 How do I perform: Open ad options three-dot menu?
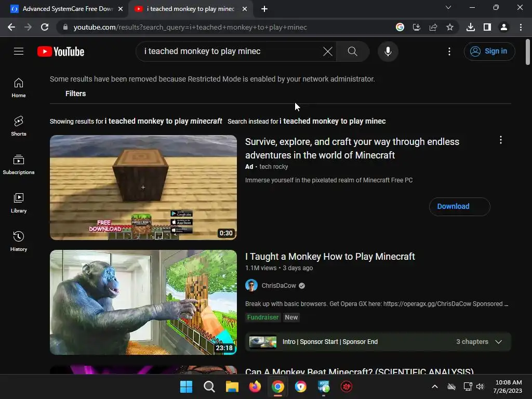click(x=500, y=140)
